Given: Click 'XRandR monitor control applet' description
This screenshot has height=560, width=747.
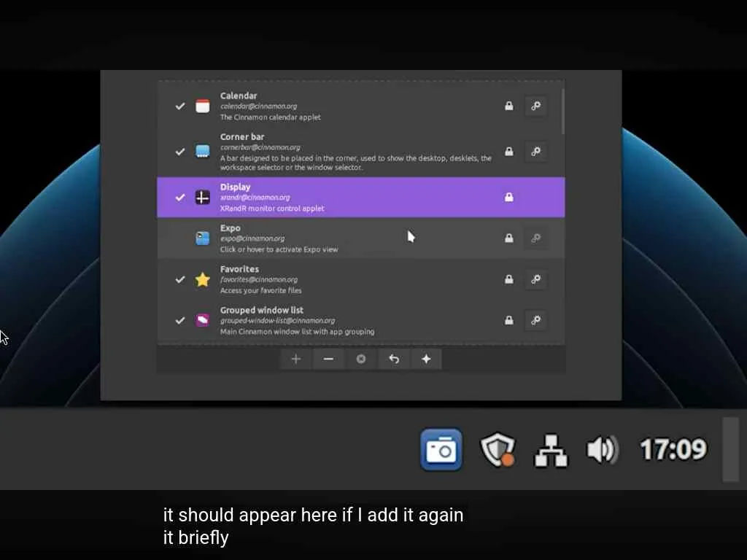Looking at the screenshot, I should (x=272, y=209).
